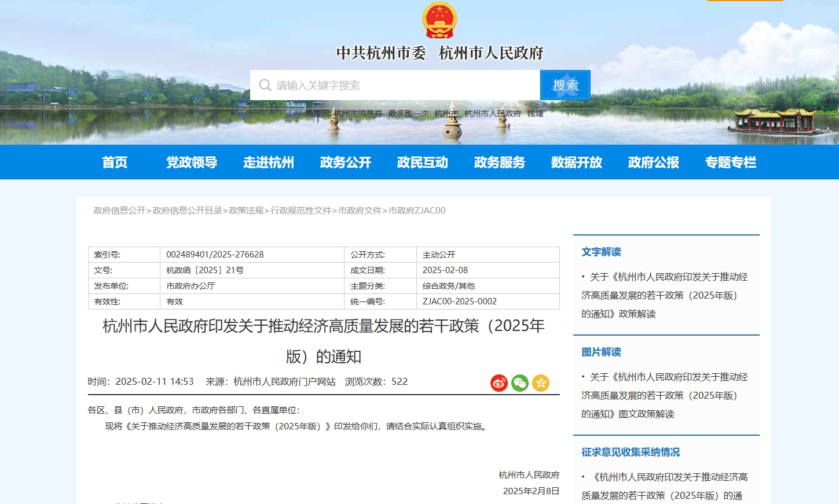Open 走进杭州 navigation item
This screenshot has height=504, width=839.
point(269,163)
